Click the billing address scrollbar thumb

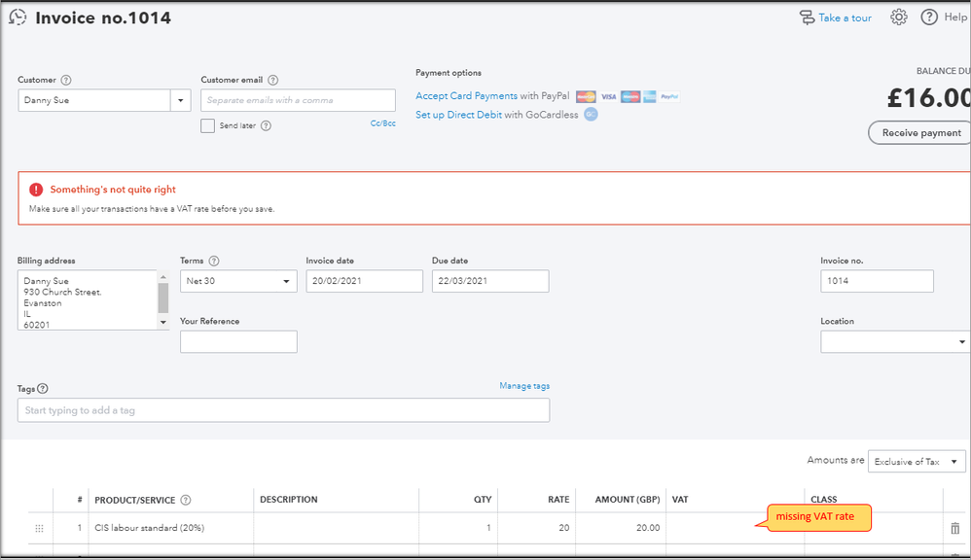[x=163, y=298]
